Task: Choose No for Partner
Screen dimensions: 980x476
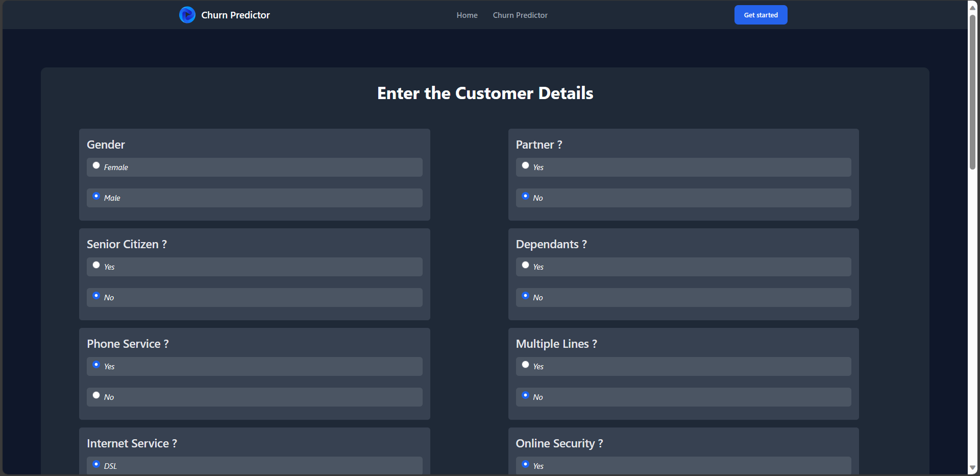Action: (x=525, y=196)
